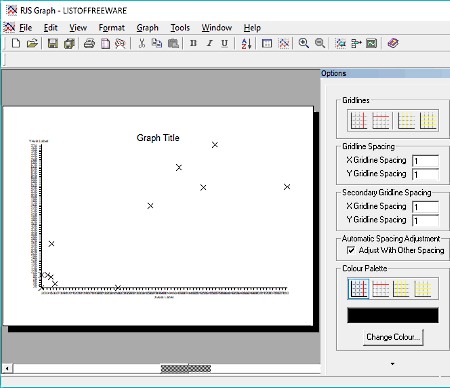Screen dimensions: 450x388
Task: Click the topmost X data point
Action: click(215, 145)
